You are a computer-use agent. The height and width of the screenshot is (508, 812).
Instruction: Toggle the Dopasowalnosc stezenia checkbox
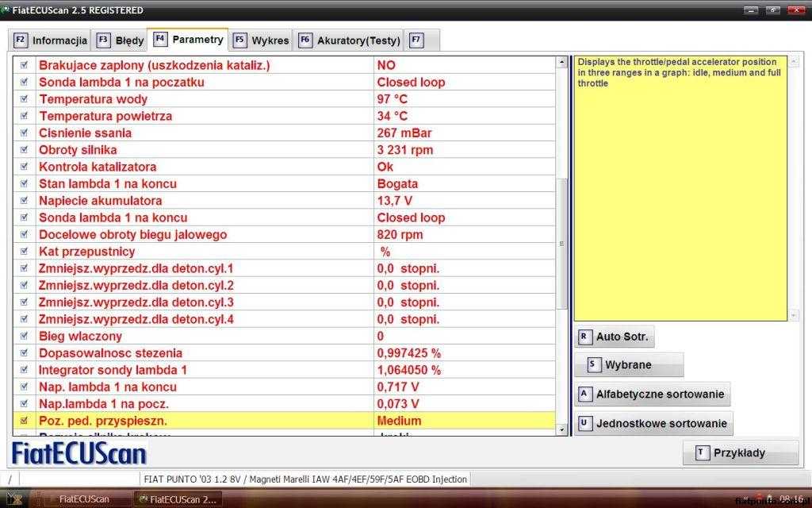click(x=24, y=353)
